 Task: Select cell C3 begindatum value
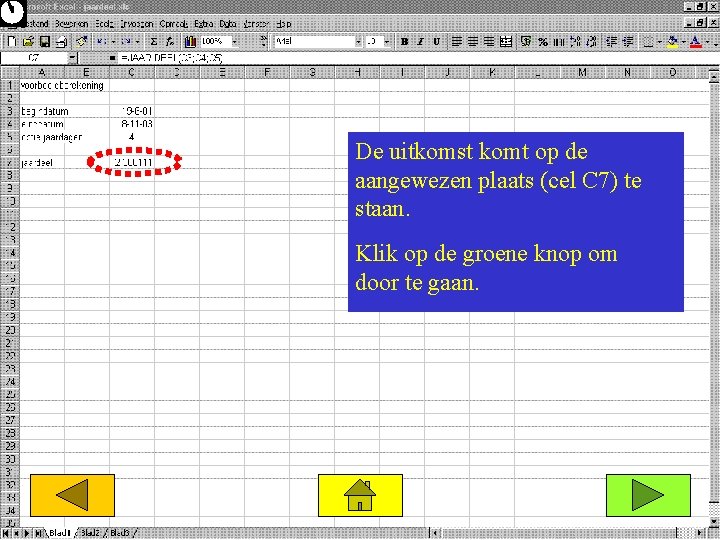click(132, 111)
